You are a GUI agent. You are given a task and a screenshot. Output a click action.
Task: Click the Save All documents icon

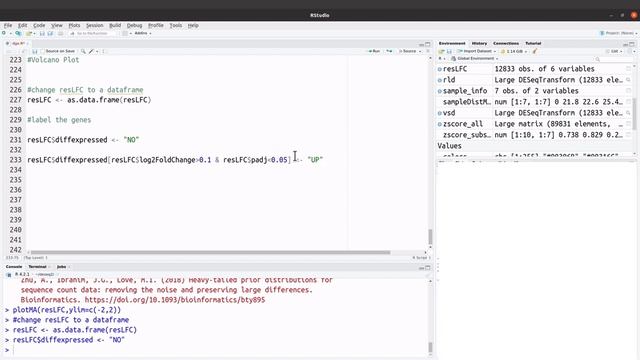pyautogui.click(x=50, y=33)
